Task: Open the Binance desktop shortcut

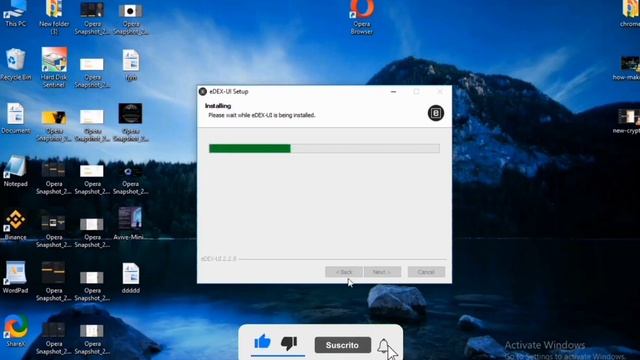Action: 16,225
